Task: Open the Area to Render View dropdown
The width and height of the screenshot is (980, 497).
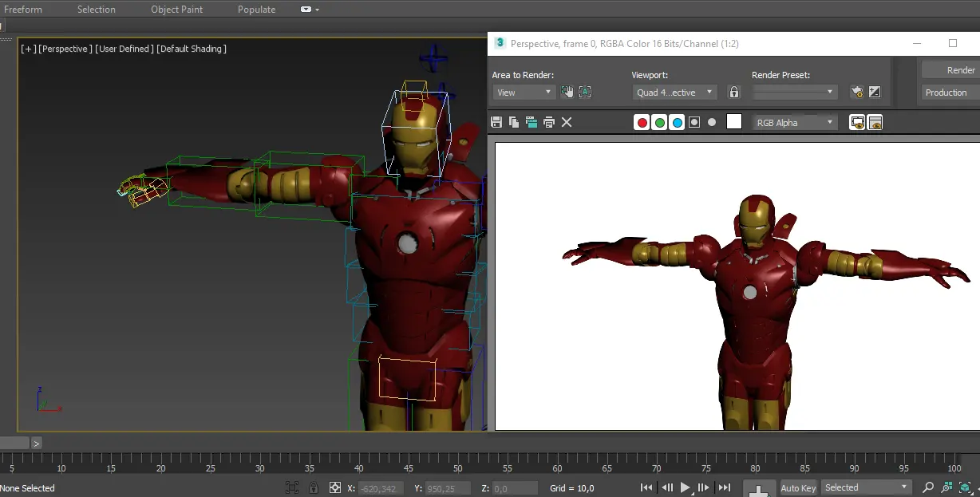Action: 524,93
